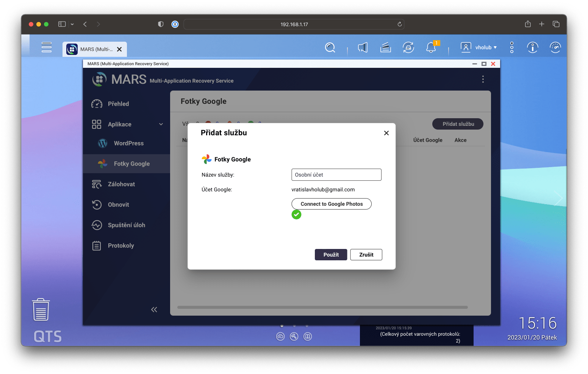Viewport: 588px width, 374px height.
Task: Collapse the MARS sidebar with double chevron
Action: click(x=154, y=310)
